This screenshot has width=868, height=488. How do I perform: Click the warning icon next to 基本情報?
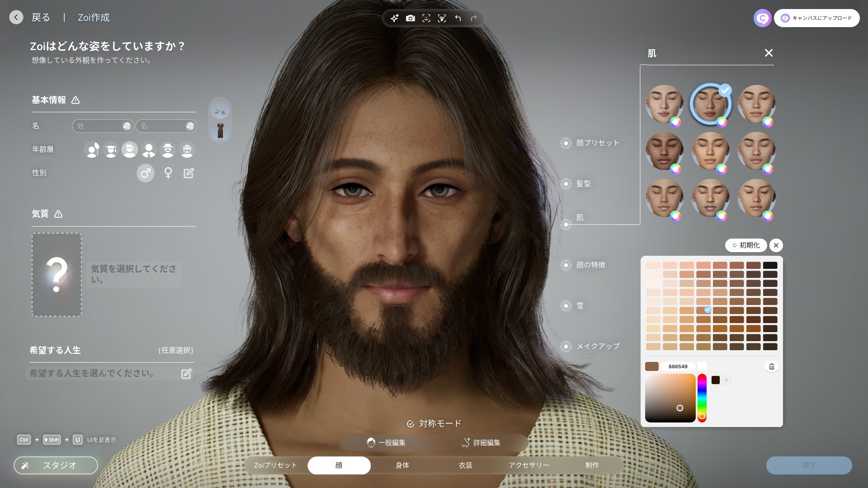(75, 100)
